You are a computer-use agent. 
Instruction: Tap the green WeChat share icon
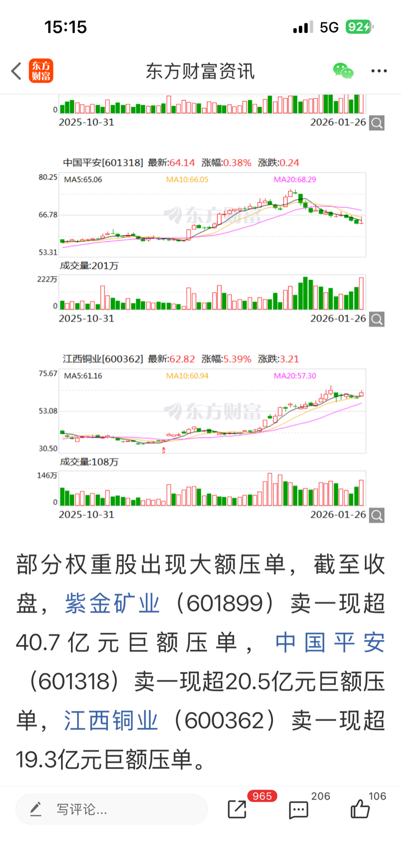343,71
